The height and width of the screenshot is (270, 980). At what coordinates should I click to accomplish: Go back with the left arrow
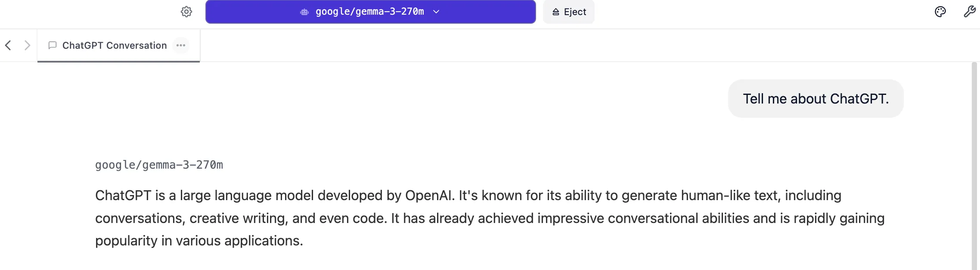tap(8, 45)
